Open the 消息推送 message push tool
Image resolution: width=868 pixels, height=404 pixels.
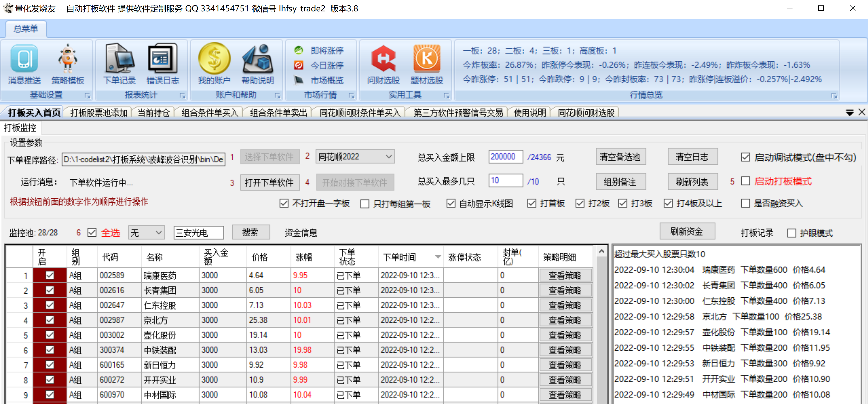click(x=24, y=65)
